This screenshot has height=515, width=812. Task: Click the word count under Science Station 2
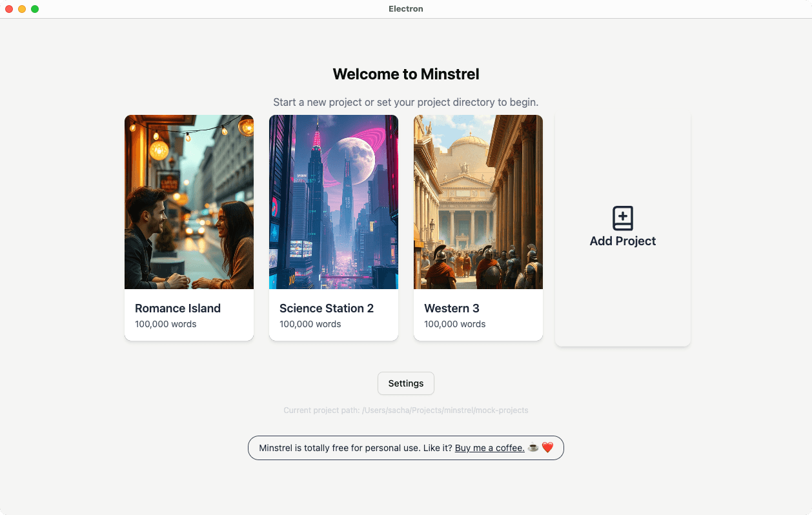310,324
